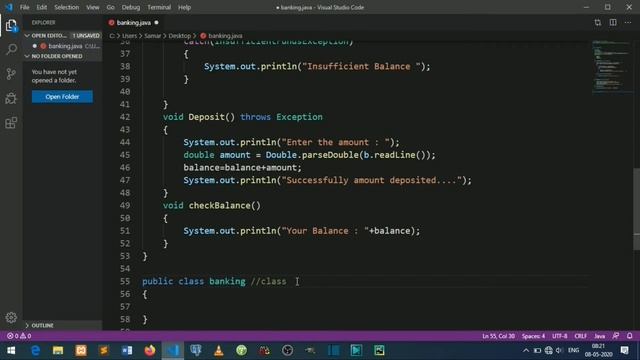Open File Explorer from the taskbar
Viewport: 640px width, 360px height.
click(x=58, y=350)
